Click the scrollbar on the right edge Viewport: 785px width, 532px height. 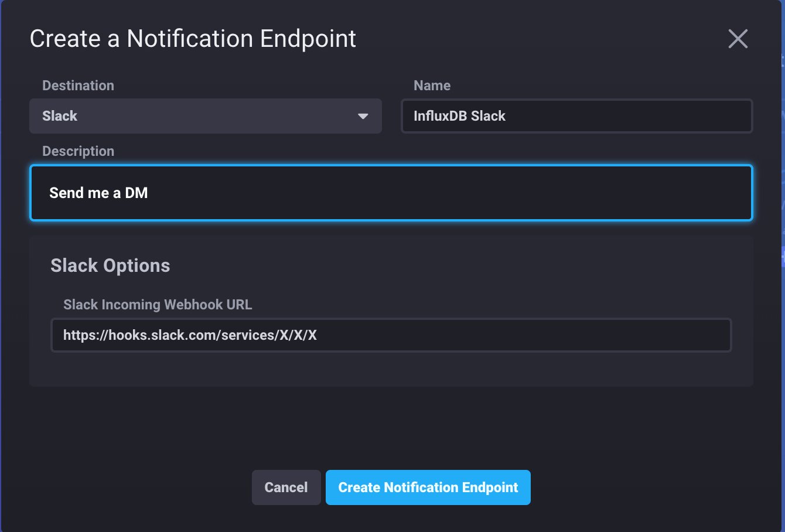(781, 176)
